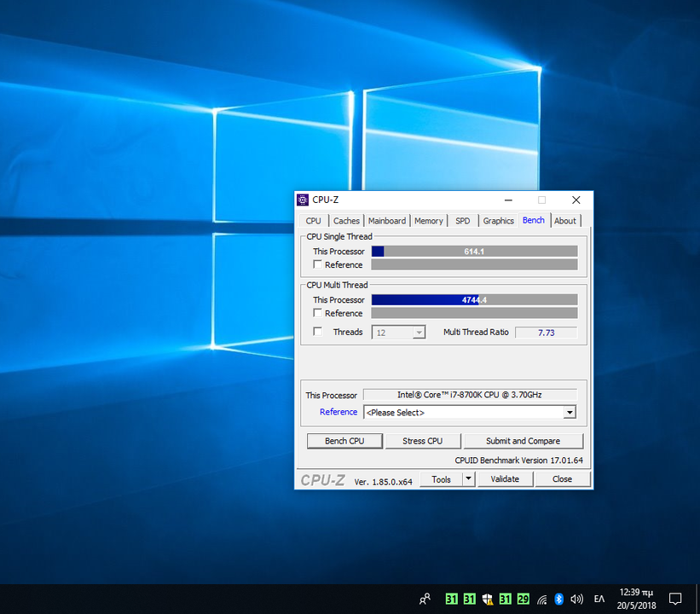
Task: Select the Bench tab
Action: 534,220
